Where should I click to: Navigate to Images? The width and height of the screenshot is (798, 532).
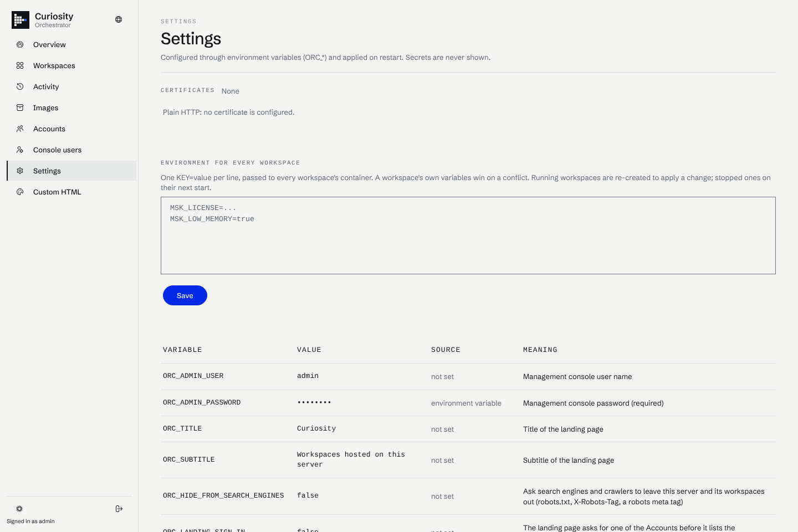point(71,108)
